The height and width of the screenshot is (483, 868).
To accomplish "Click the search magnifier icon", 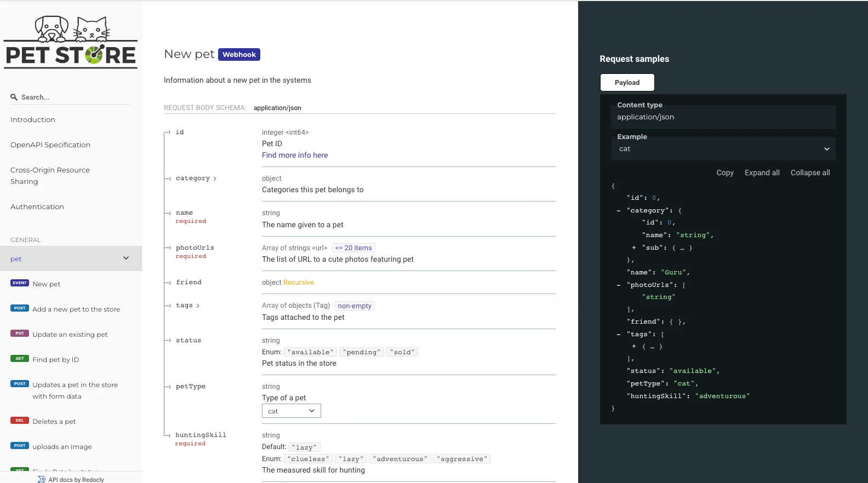I will point(14,97).
